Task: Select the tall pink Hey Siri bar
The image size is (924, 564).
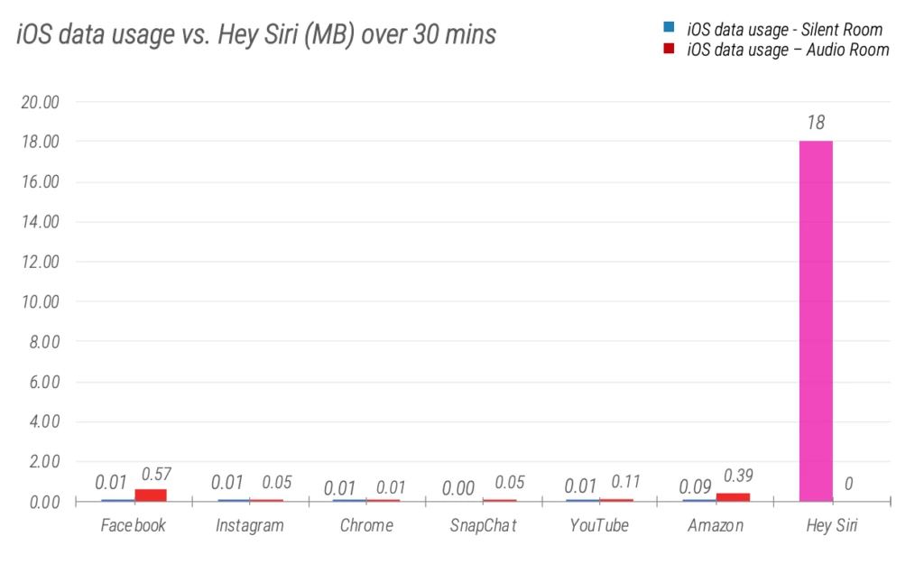Action: tap(816, 320)
